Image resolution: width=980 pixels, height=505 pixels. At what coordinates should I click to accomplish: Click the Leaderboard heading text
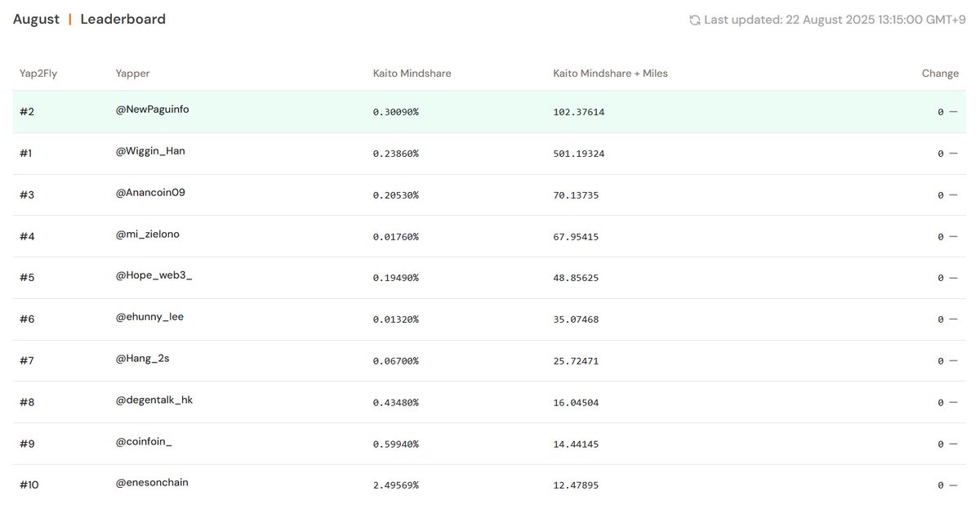[123, 19]
